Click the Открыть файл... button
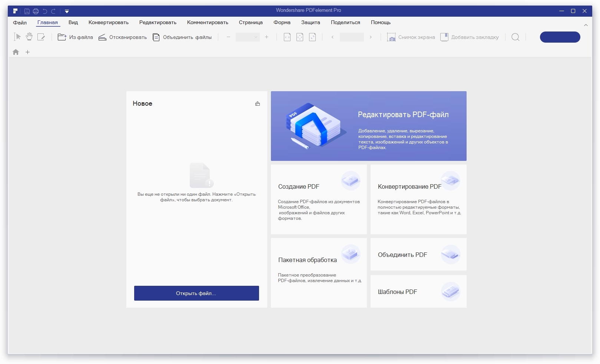The image size is (600, 364). (196, 293)
